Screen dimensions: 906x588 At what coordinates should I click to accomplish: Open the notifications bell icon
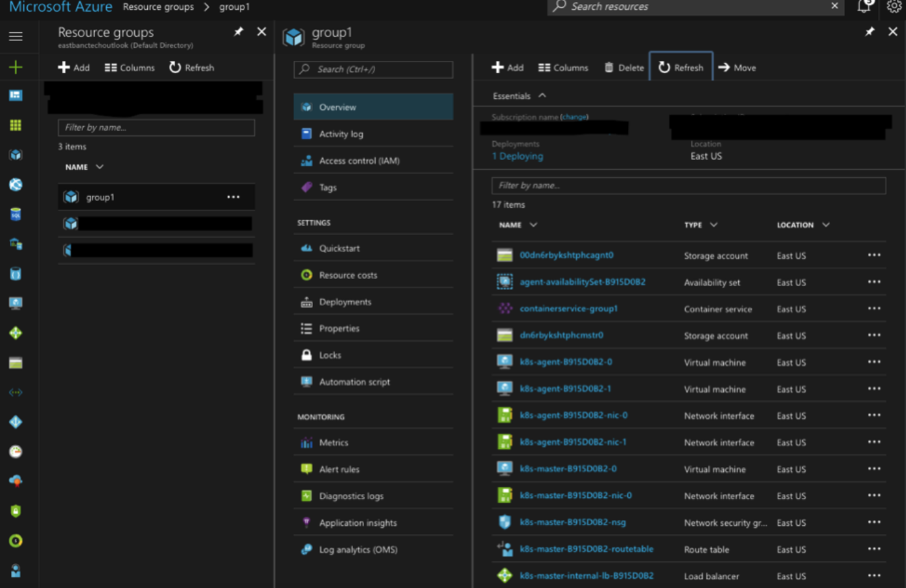(x=864, y=6)
